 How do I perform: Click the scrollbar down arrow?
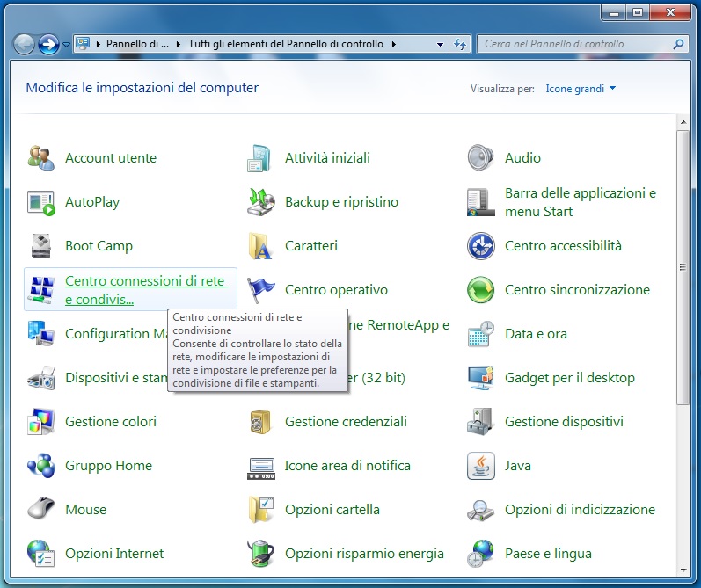tap(683, 570)
